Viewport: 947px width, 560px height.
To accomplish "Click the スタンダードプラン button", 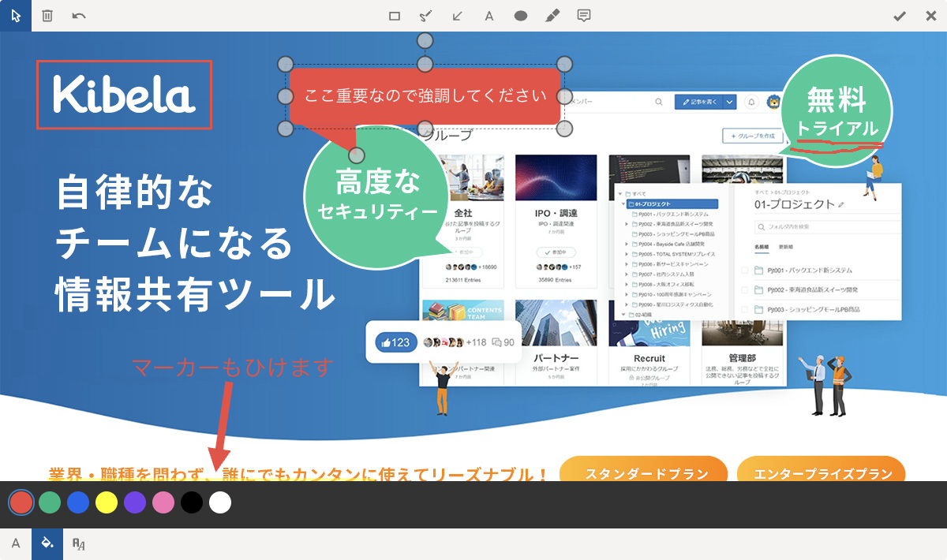I will point(643,472).
